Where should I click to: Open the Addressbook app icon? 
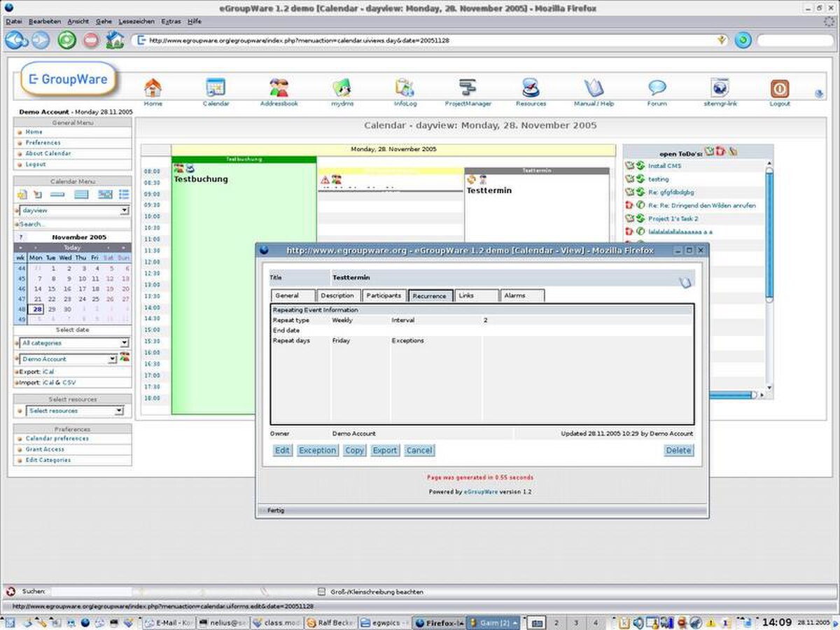coord(279,88)
